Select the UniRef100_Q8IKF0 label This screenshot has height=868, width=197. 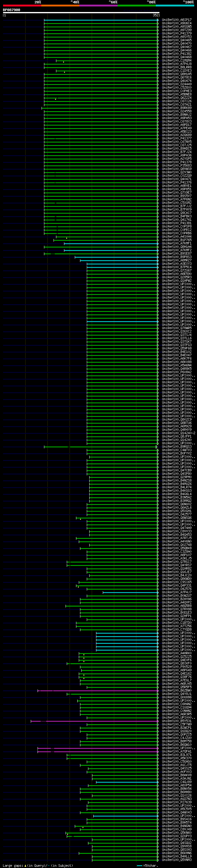[176, 663]
